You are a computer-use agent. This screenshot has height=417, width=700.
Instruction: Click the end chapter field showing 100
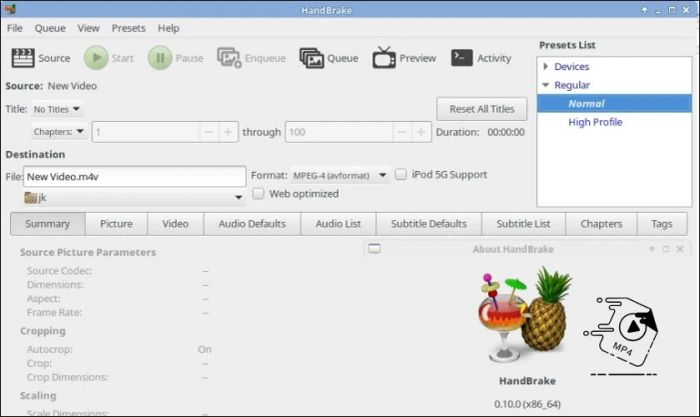(339, 132)
